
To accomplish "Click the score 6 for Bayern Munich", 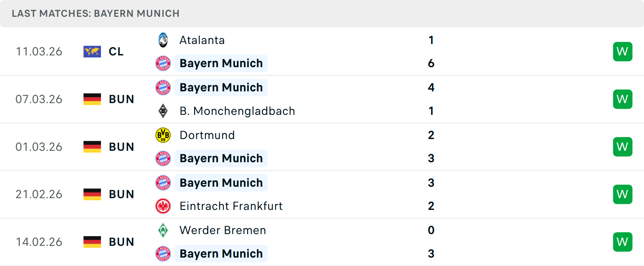I will 431,63.
